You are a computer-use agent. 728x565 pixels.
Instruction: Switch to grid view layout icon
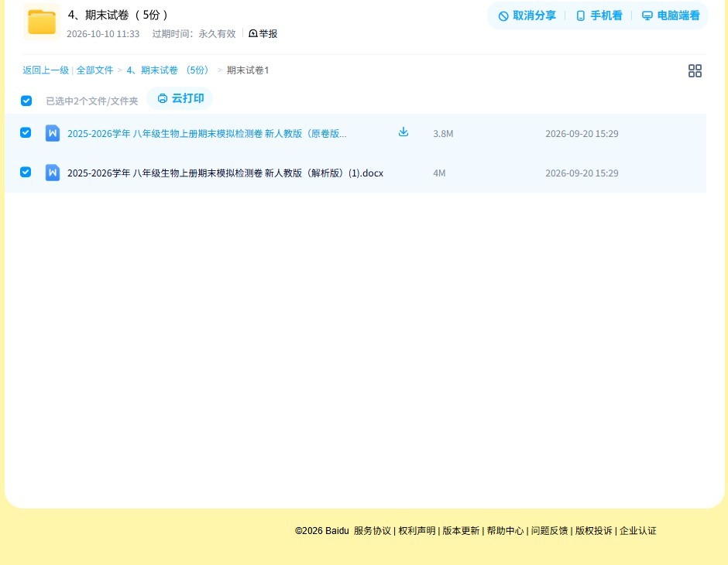[x=695, y=71]
